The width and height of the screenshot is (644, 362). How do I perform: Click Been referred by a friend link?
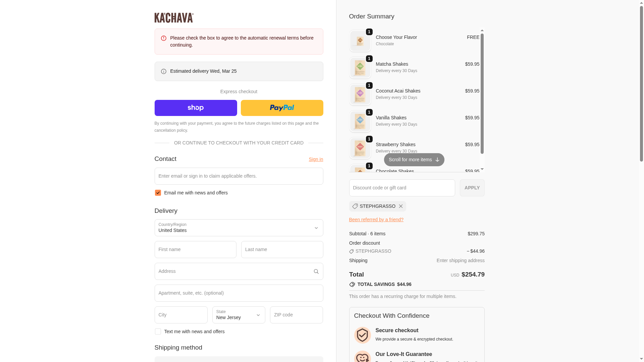point(376,220)
